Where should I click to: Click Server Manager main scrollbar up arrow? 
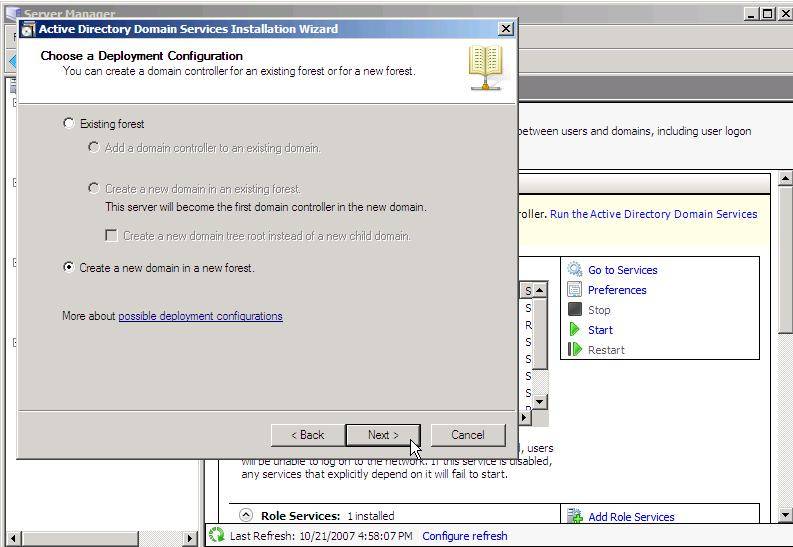click(x=785, y=178)
